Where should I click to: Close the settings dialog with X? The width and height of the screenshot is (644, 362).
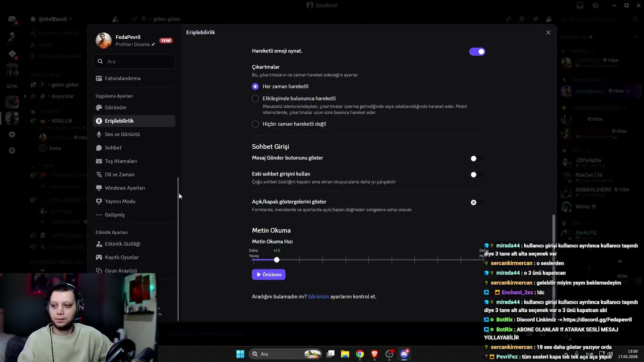point(548,33)
